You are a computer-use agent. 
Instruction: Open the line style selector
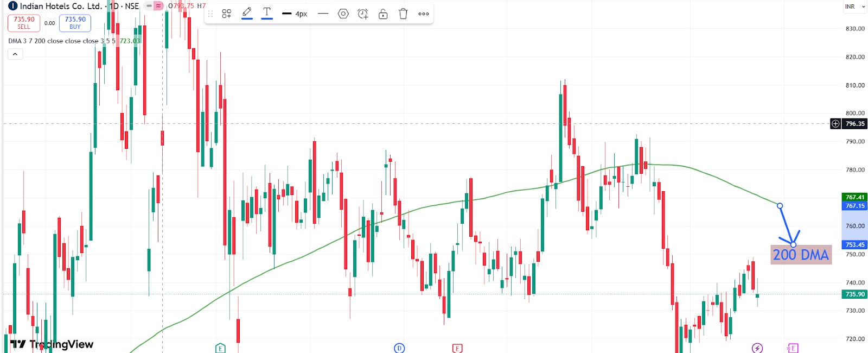(x=323, y=14)
